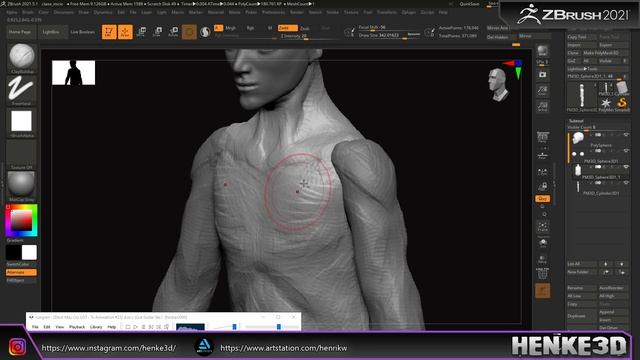Viewport: 640px width, 360px height.
Task: Open the Preferences menu
Action: tap(273, 12)
